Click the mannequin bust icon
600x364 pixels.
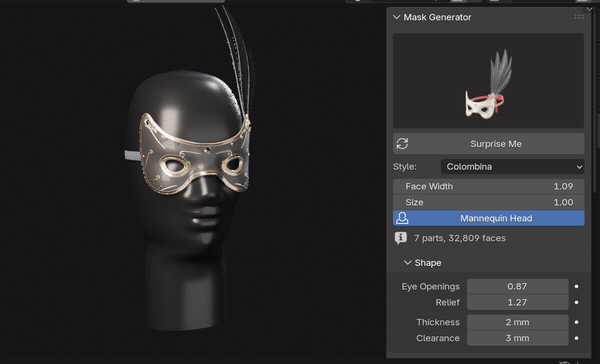point(402,218)
